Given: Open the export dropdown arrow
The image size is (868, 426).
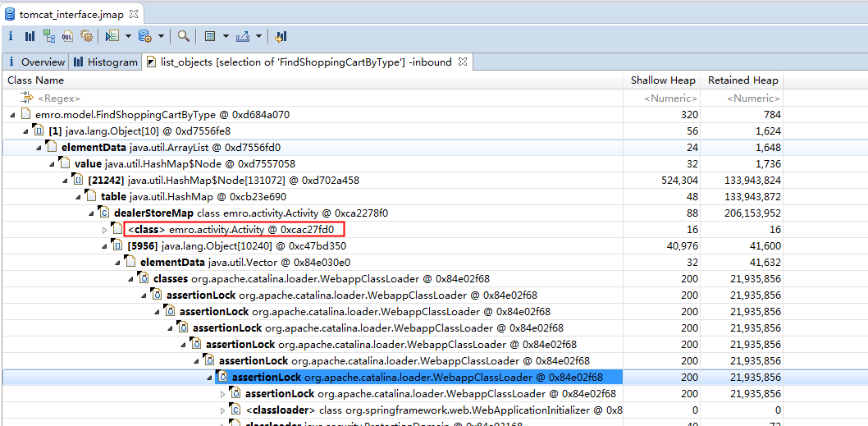Looking at the screenshot, I should coord(258,36).
